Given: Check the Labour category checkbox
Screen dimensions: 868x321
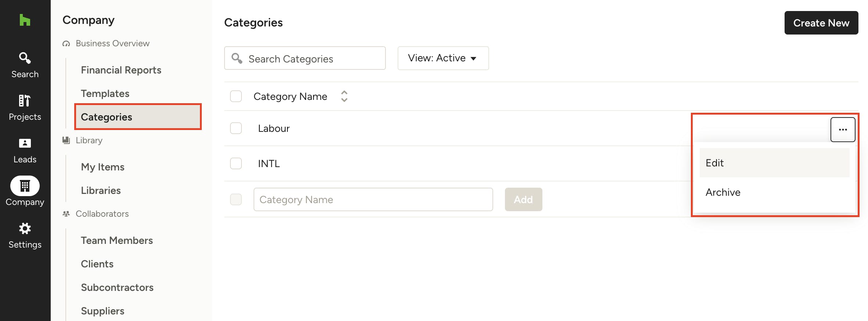Looking at the screenshot, I should click(236, 128).
